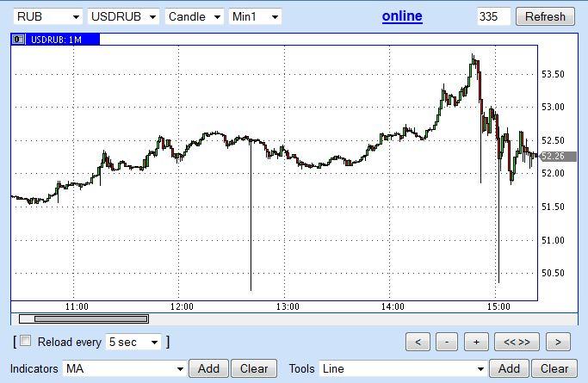This screenshot has height=383, width=588.
Task: Open the RUB currency dropdown
Action: coord(48,16)
